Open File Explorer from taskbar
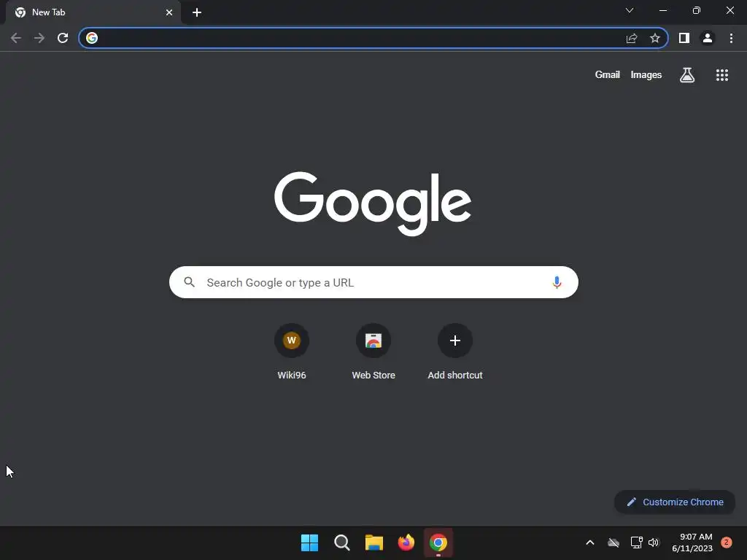747x560 pixels. coord(374,542)
